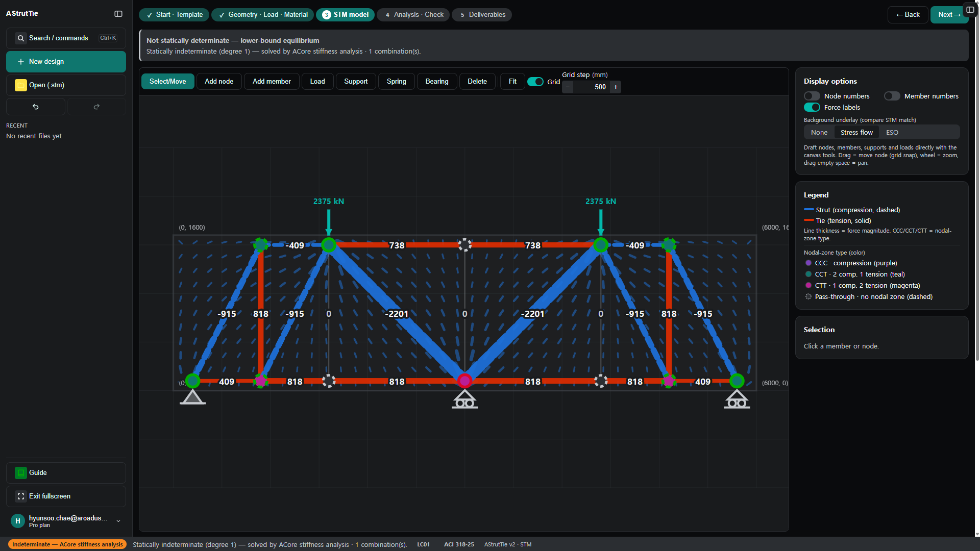
Task: Expand the user account menu chevron
Action: (118, 521)
